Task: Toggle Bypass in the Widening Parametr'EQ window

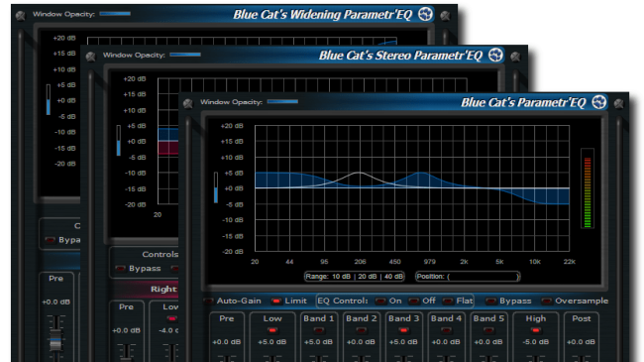Action: 51,240
